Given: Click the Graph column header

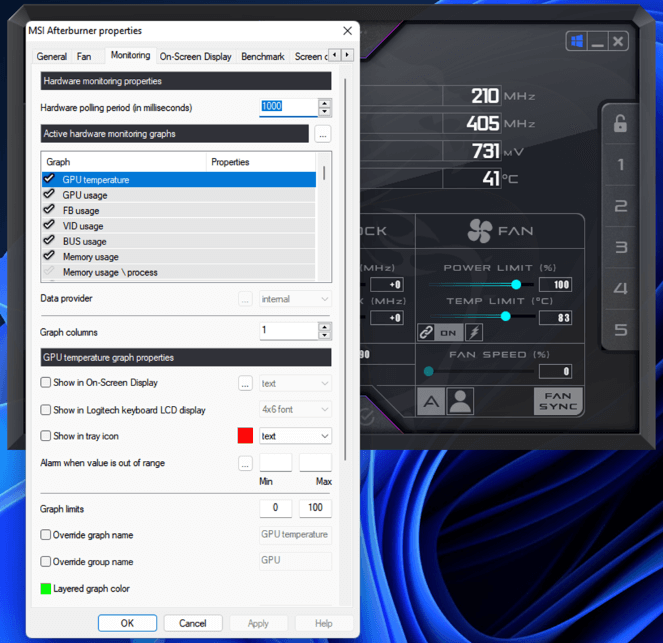Looking at the screenshot, I should click(x=123, y=162).
